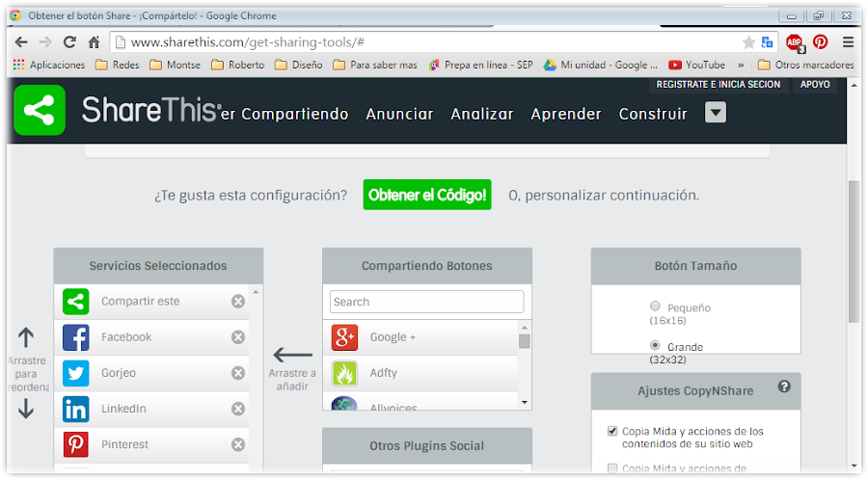The image size is (868, 480).
Task: Remove Compartir este from selected services
Action: point(238,302)
